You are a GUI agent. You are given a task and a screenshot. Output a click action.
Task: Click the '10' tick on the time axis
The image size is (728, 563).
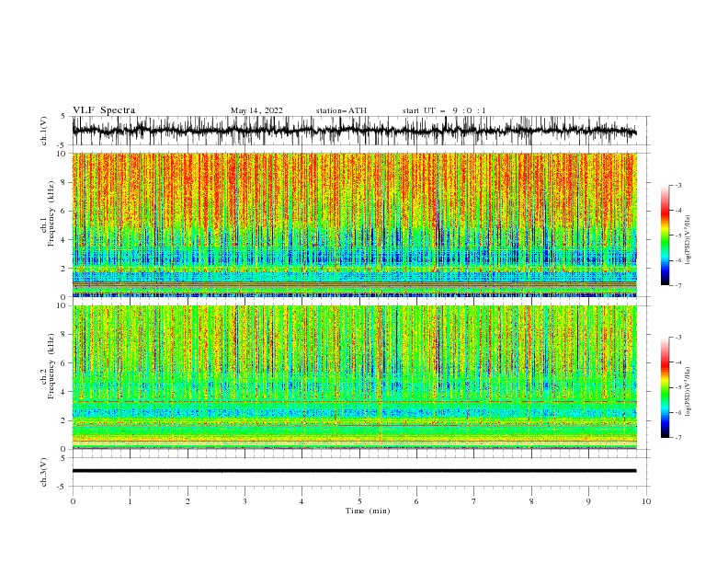coord(646,501)
